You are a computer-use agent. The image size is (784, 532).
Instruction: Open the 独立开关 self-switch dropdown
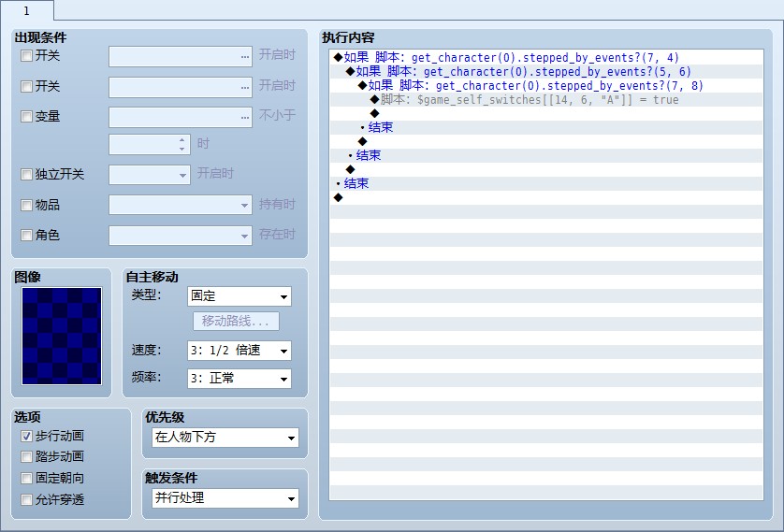pyautogui.click(x=150, y=175)
